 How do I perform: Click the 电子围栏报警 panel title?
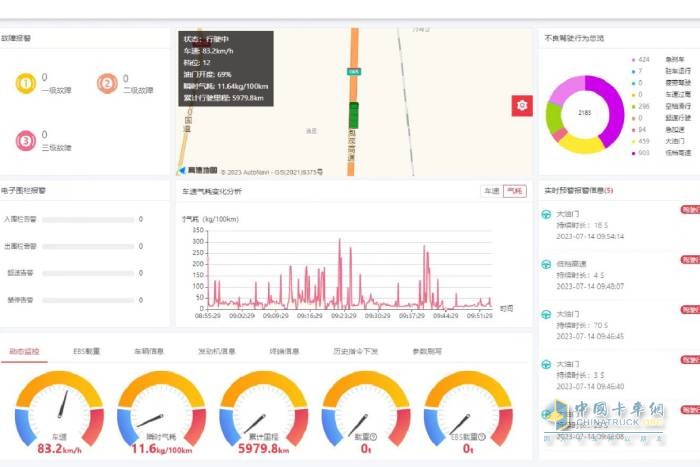23,191
